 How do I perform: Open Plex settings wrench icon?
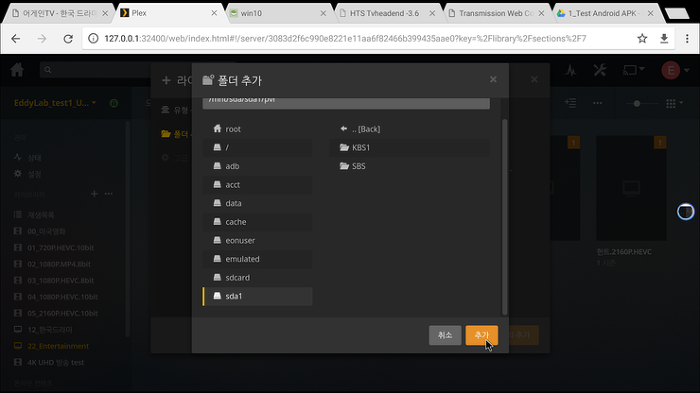pyautogui.click(x=600, y=70)
